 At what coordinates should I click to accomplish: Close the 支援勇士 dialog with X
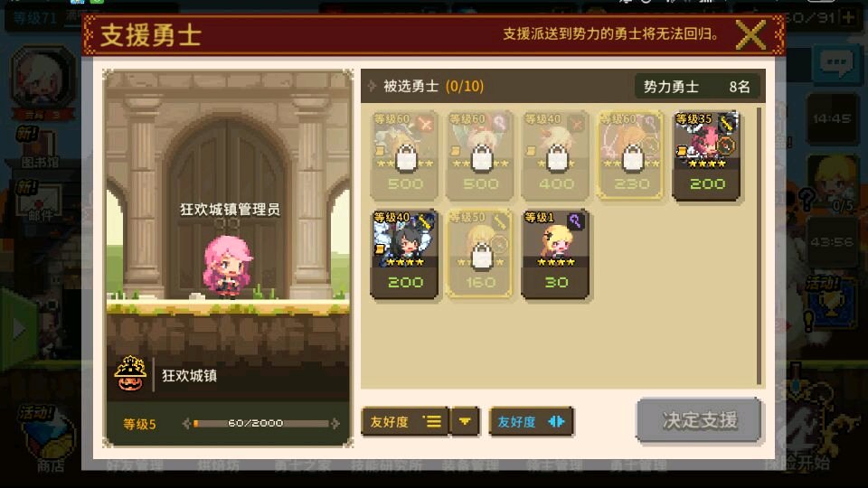click(750, 35)
